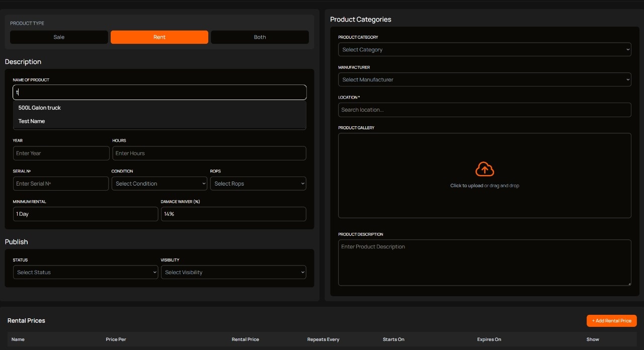Select the Both product type
Image resolution: width=644 pixels, height=350 pixels.
260,37
